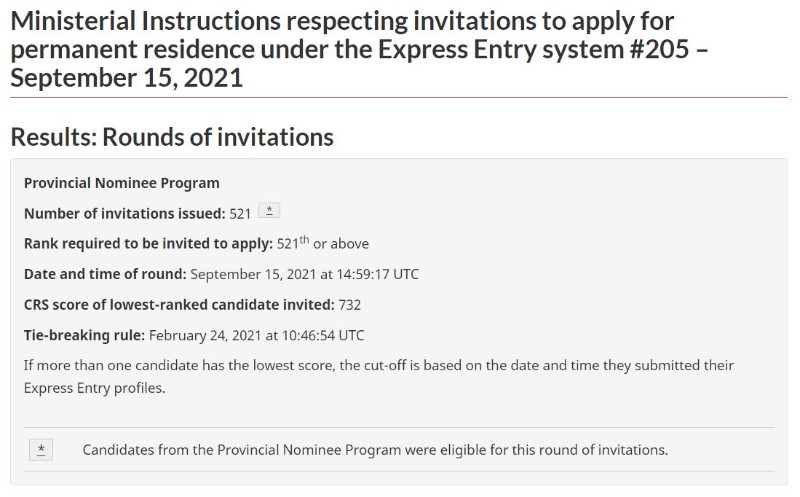The image size is (800, 497).
Task: Click the 'September 15, 2021 at 14:59:17 UTC' timestamp
Action: (x=305, y=275)
